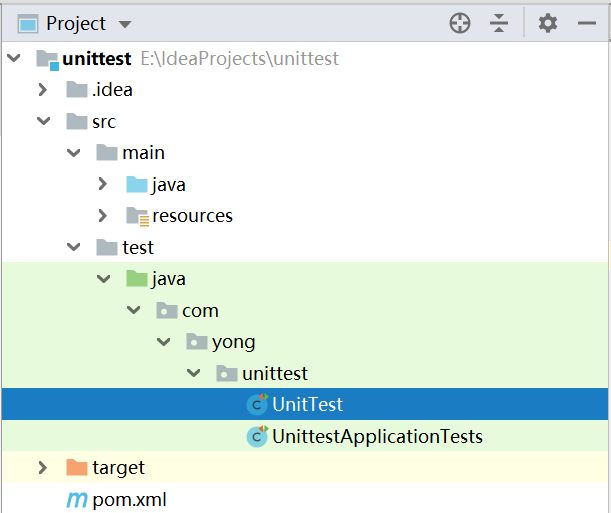Collapse the src folder

pos(42,121)
